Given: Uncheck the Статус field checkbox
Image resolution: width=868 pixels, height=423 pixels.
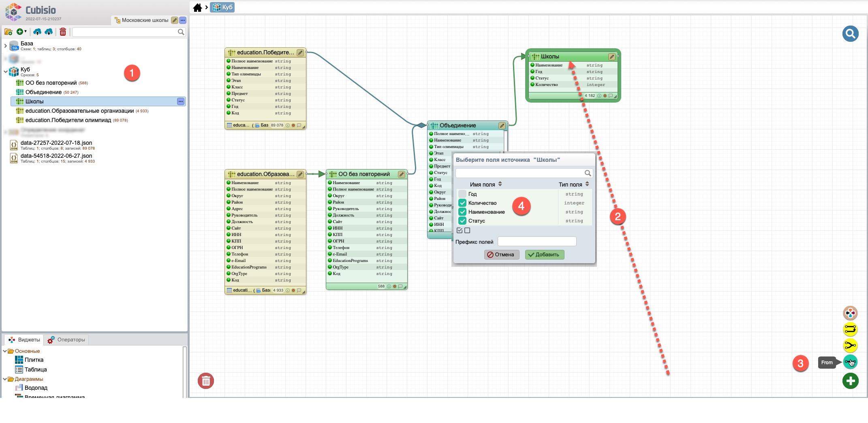Looking at the screenshot, I should coord(462,221).
